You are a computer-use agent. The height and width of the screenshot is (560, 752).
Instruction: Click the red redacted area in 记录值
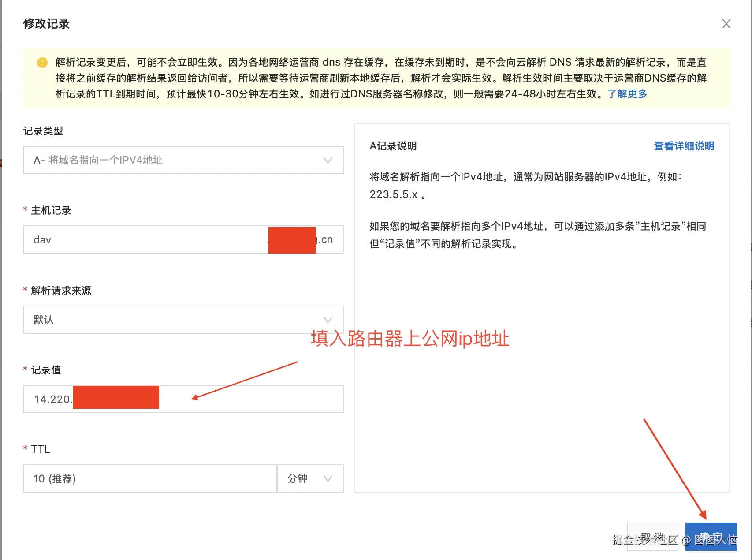(x=116, y=397)
